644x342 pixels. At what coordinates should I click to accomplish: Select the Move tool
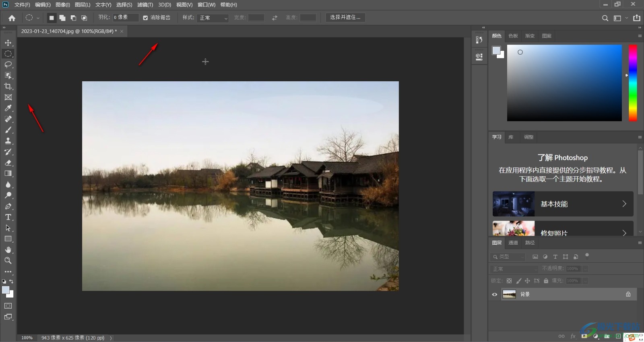(x=8, y=43)
